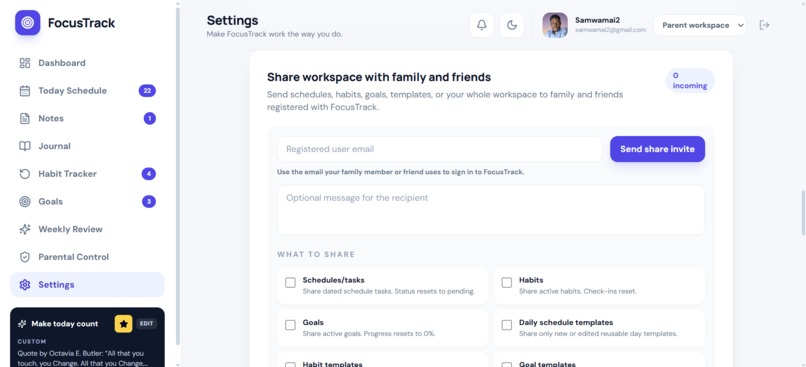Image resolution: width=806 pixels, height=367 pixels.
Task: Click the sparkle icon beside Make today count
Action: (22, 324)
